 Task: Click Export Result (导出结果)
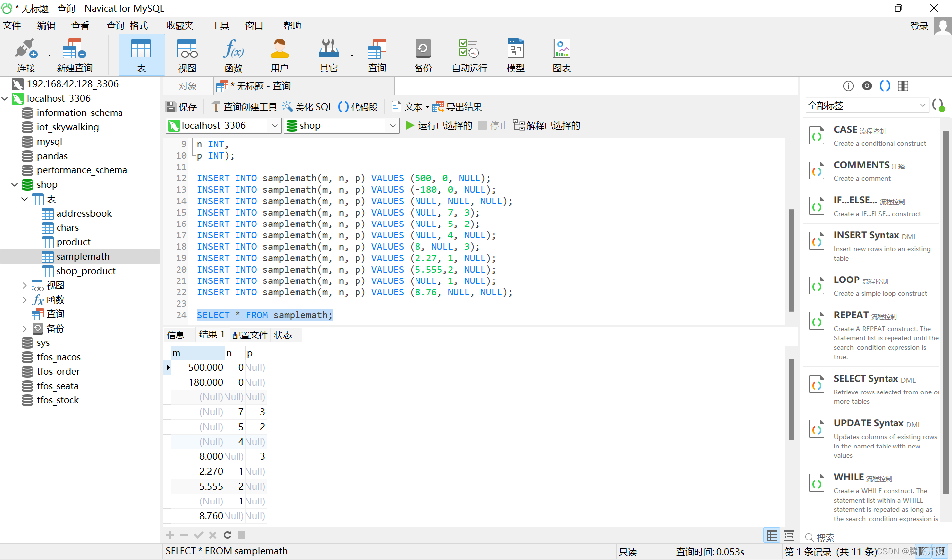coord(457,107)
